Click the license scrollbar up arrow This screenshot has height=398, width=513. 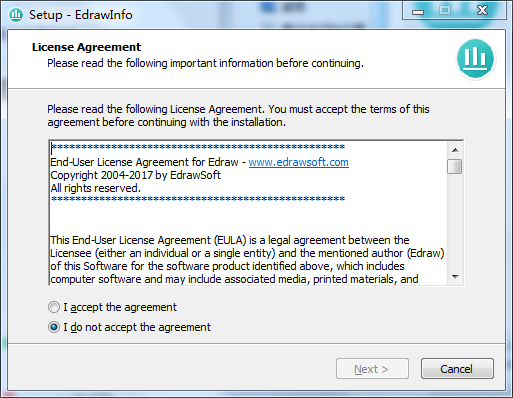[455, 150]
